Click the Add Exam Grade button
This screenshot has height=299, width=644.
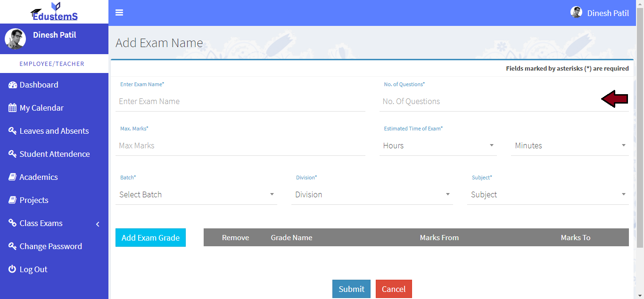click(150, 238)
